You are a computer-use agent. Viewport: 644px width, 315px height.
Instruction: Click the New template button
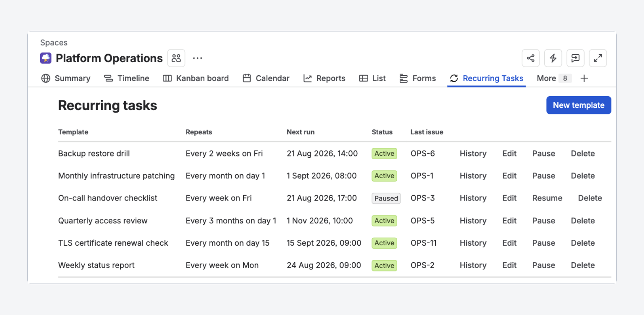tap(579, 105)
